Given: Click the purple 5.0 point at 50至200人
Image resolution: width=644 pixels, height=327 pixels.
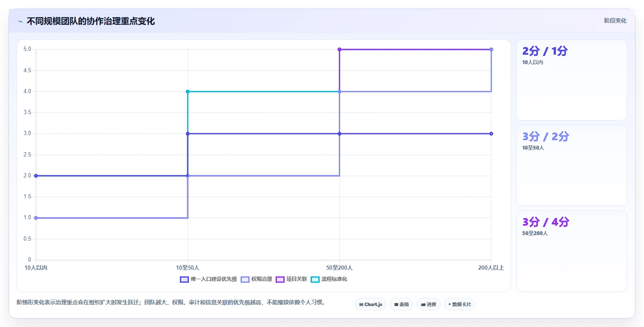Looking at the screenshot, I should pos(339,50).
